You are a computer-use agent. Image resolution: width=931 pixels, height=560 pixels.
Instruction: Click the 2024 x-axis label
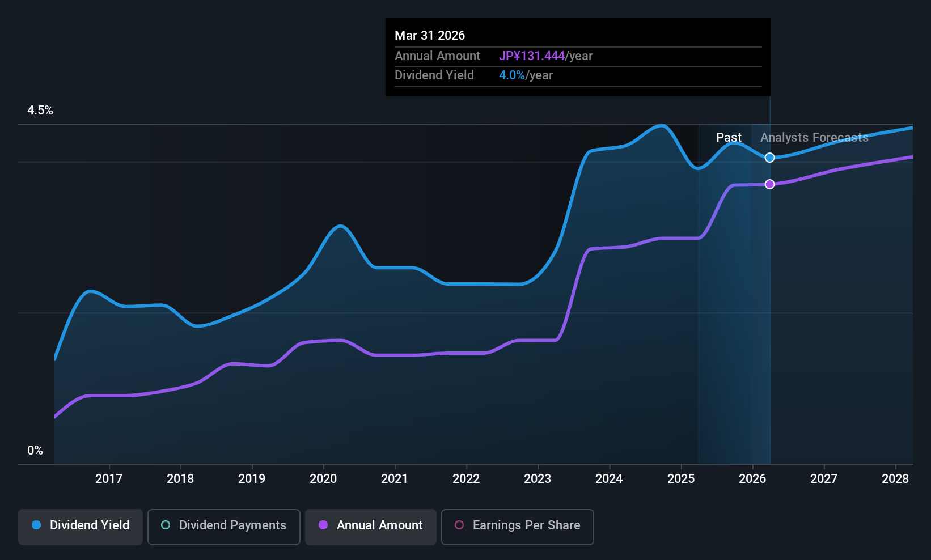[609, 479]
